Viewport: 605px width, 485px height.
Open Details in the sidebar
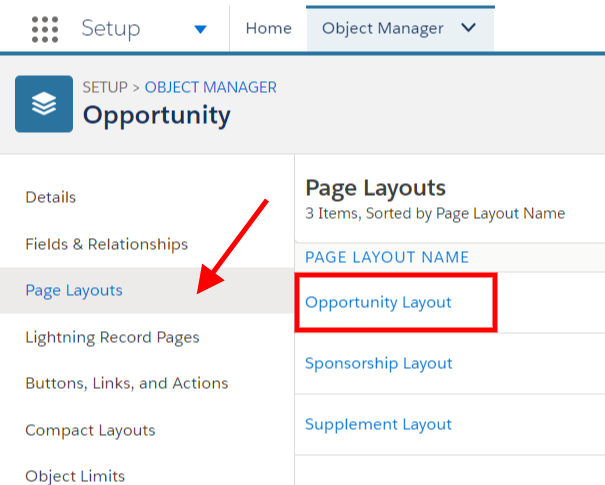tap(51, 197)
